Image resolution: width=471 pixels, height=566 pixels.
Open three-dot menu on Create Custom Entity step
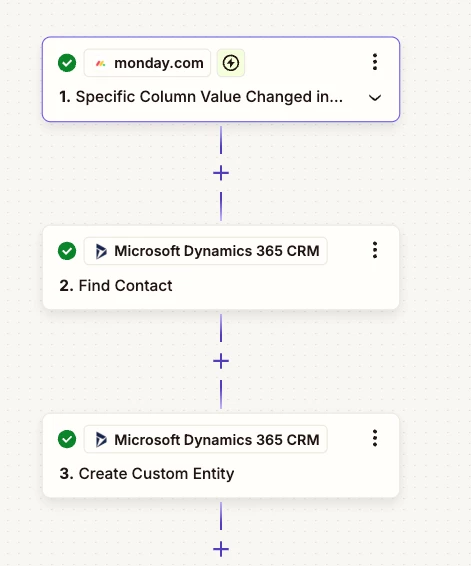[375, 438]
